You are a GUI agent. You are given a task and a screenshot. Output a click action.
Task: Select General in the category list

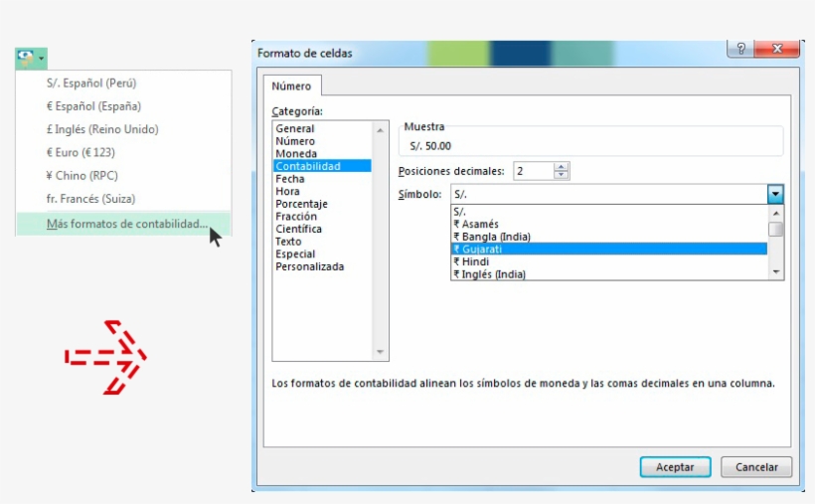(x=295, y=128)
